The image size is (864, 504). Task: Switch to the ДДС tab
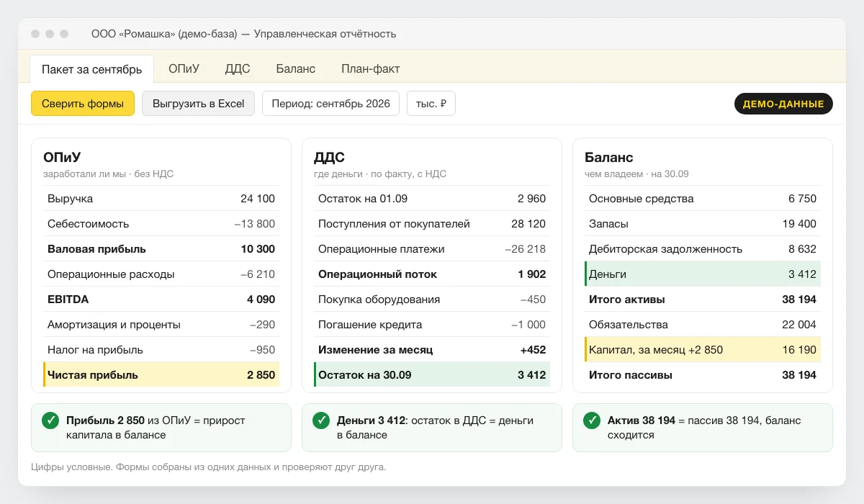pos(238,69)
